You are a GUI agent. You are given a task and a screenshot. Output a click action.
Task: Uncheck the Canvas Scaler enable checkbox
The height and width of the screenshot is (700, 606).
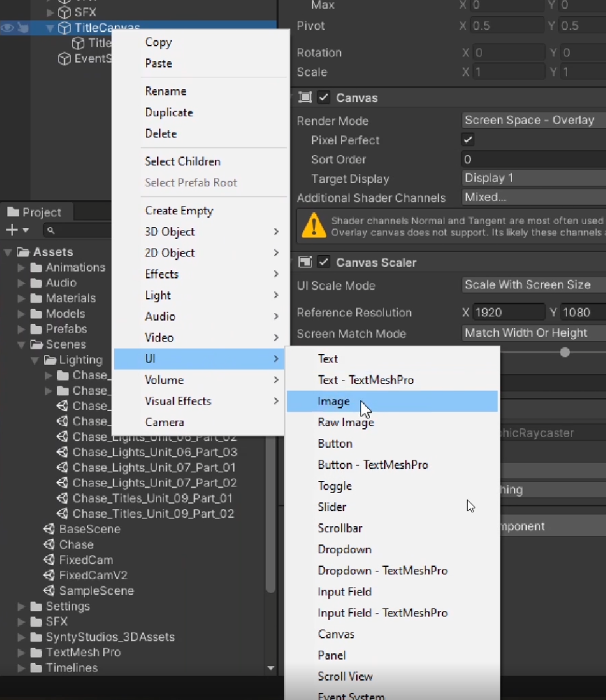pyautogui.click(x=323, y=262)
